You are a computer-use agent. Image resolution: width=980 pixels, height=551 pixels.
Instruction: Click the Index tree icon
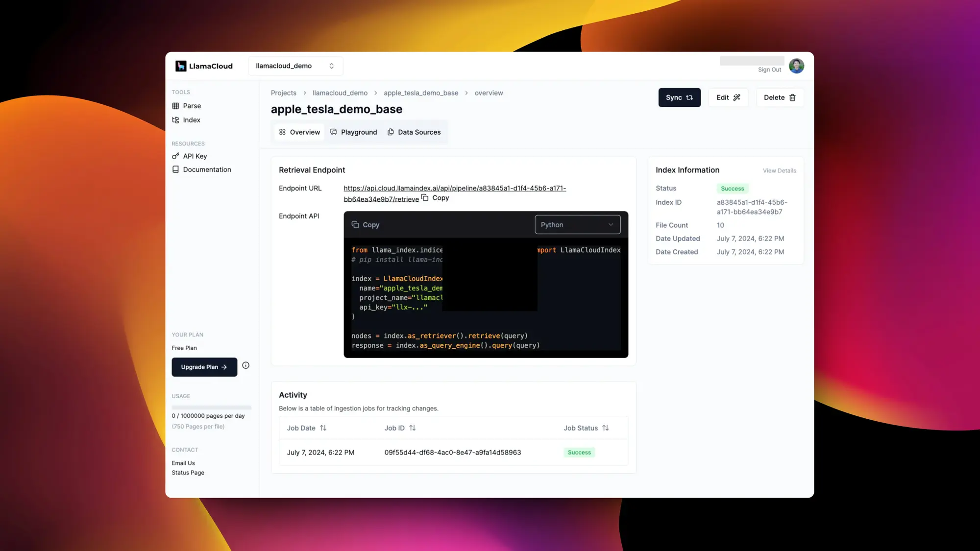175,120
